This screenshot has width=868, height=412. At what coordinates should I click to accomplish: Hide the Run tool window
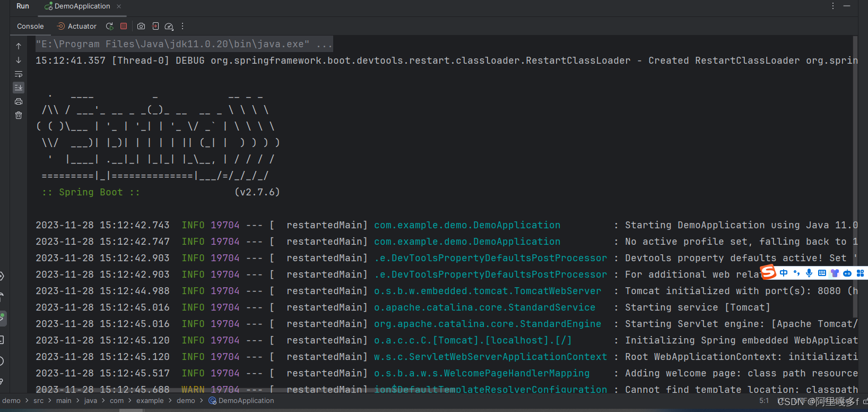click(847, 6)
